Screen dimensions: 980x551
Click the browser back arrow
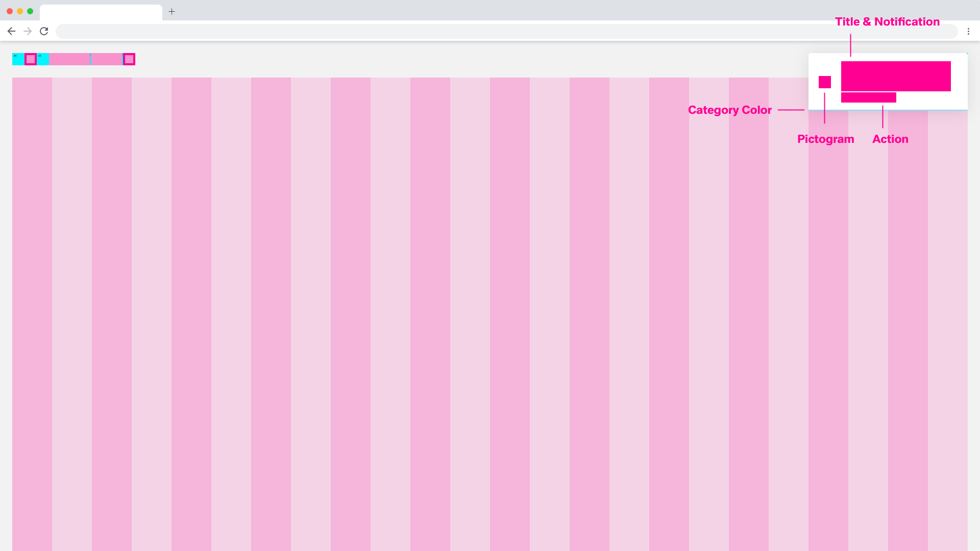click(11, 31)
